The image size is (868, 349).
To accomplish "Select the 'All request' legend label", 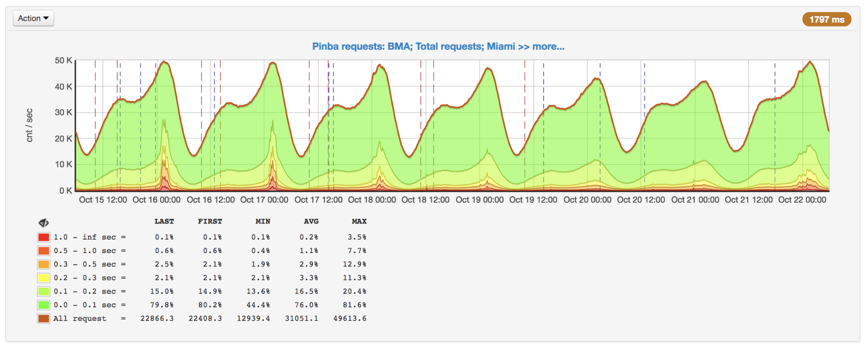I will (x=80, y=318).
